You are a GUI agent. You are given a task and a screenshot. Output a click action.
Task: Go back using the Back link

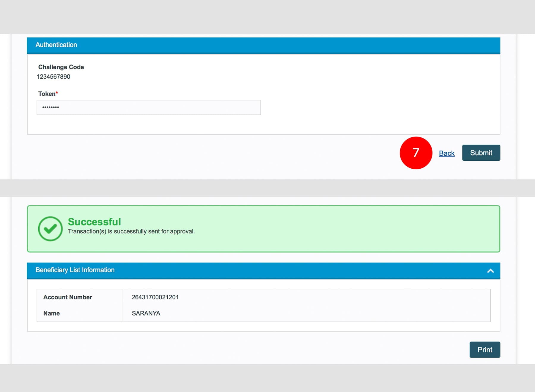click(x=446, y=153)
